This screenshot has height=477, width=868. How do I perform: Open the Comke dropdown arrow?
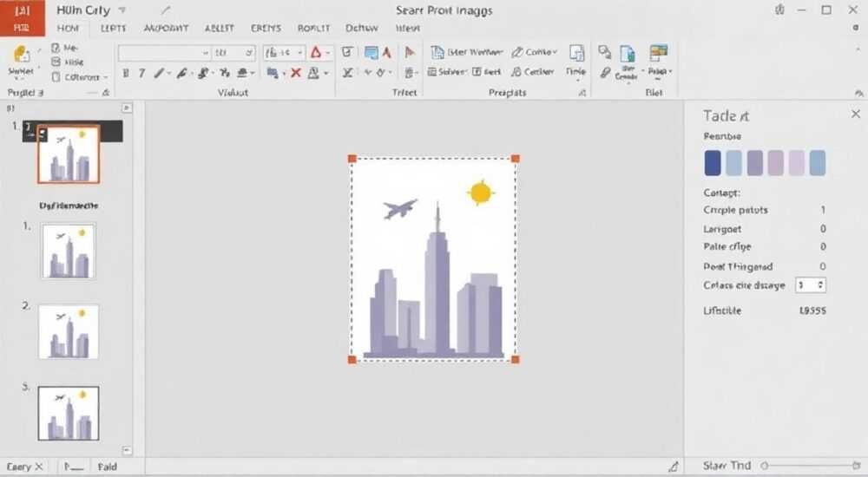tap(555, 53)
